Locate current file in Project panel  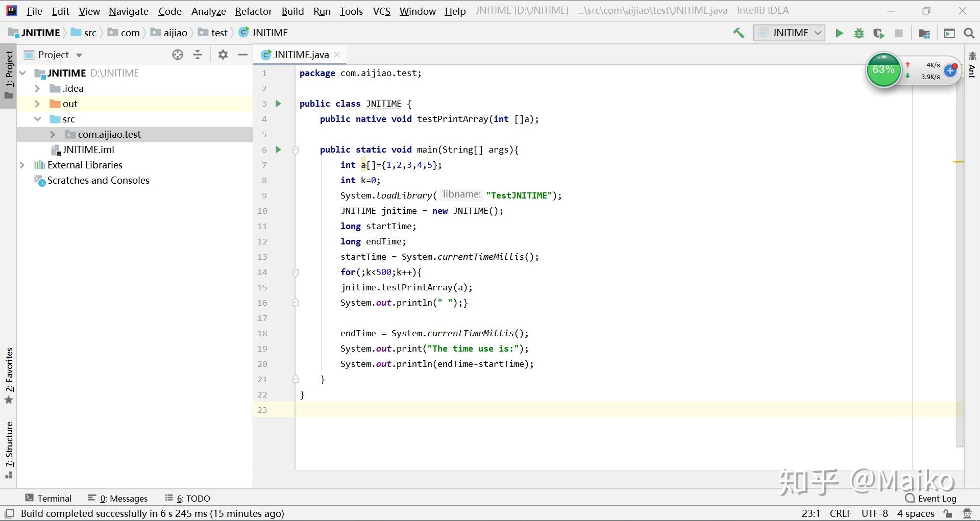(x=177, y=55)
